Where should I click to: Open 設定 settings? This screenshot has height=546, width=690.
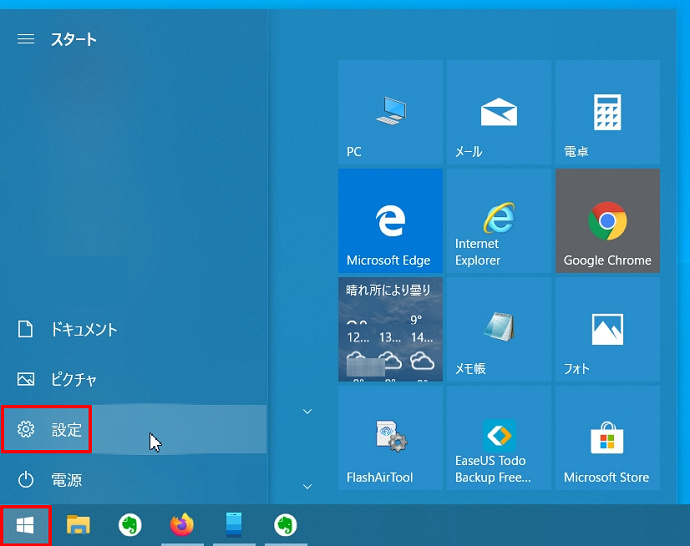point(133,429)
